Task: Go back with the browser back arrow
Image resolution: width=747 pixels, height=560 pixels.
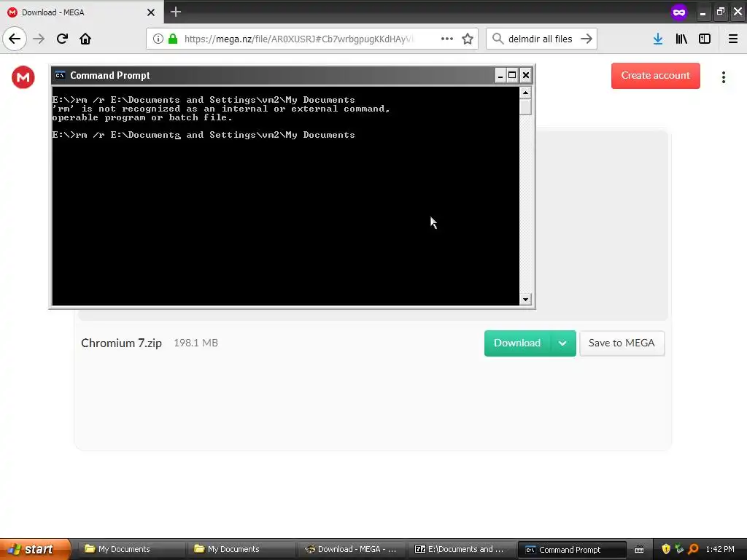Action: pos(15,39)
